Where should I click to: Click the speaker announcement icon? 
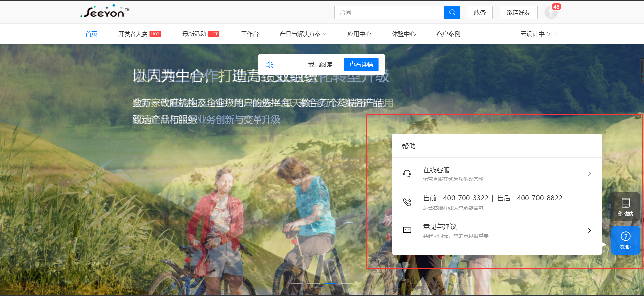pos(269,64)
